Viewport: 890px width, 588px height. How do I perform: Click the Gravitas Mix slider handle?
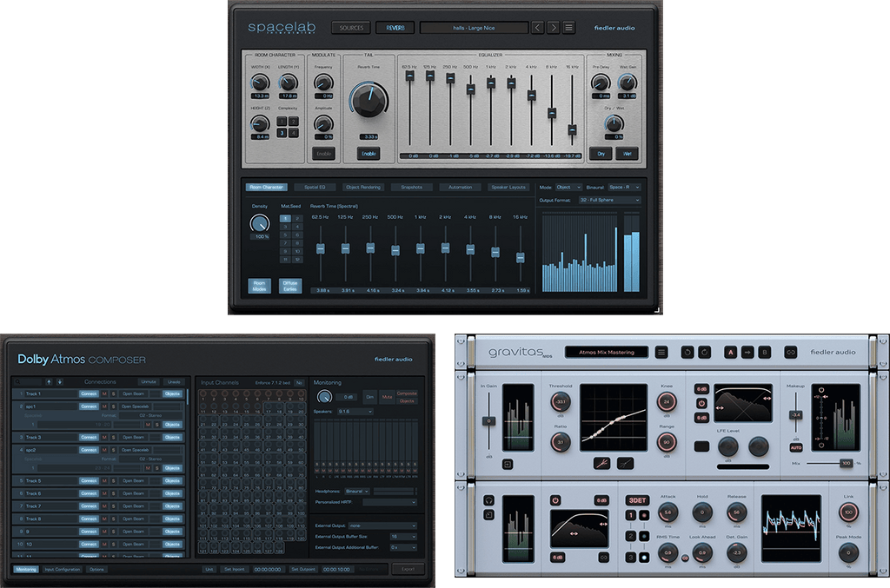click(x=846, y=463)
